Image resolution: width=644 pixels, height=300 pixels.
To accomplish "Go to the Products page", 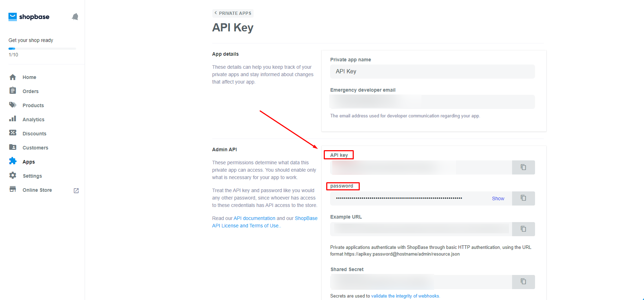I will [33, 105].
